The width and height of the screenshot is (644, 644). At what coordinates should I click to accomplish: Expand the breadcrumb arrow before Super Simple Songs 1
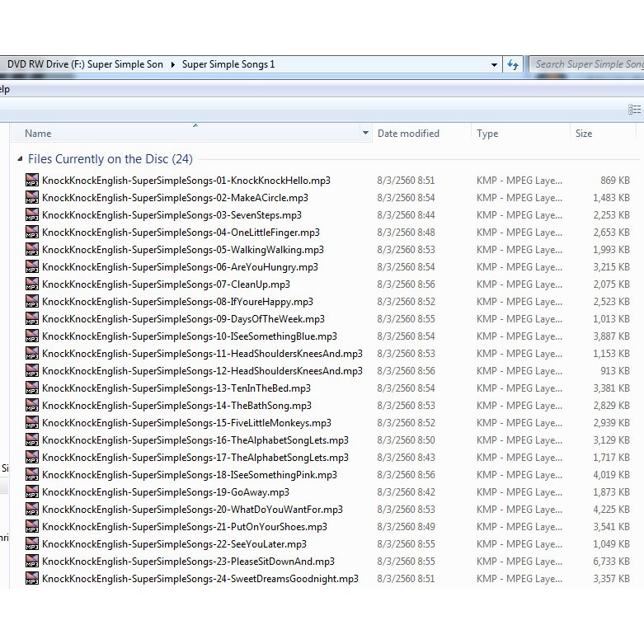pos(173,64)
